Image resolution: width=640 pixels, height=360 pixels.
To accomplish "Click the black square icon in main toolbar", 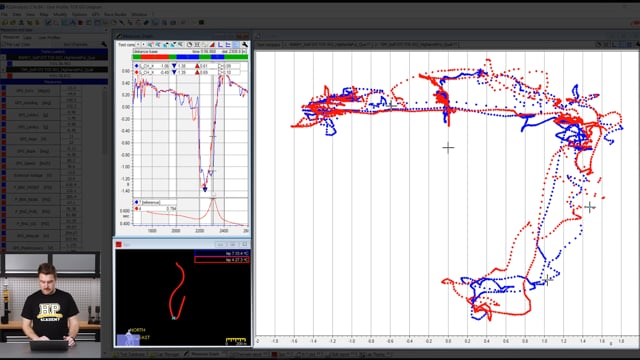I will (x=202, y=22).
